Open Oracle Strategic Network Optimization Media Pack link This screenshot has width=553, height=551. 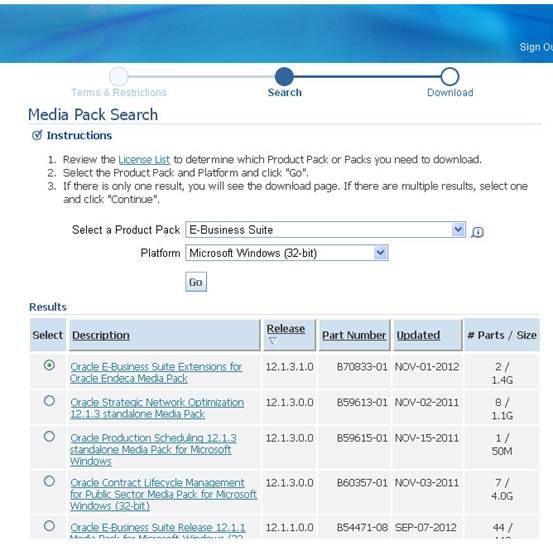pyautogui.click(x=157, y=408)
